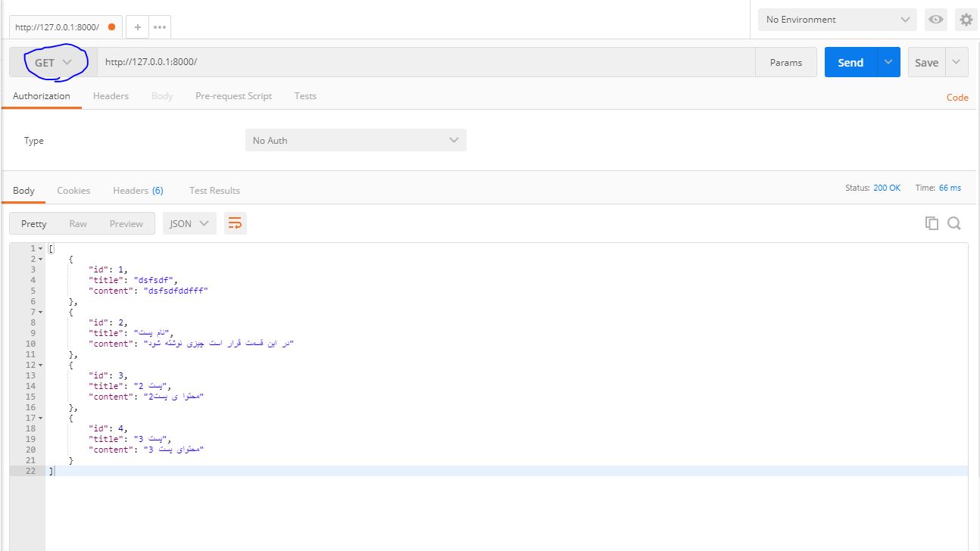Open the manage environments gear icon

pos(966,20)
